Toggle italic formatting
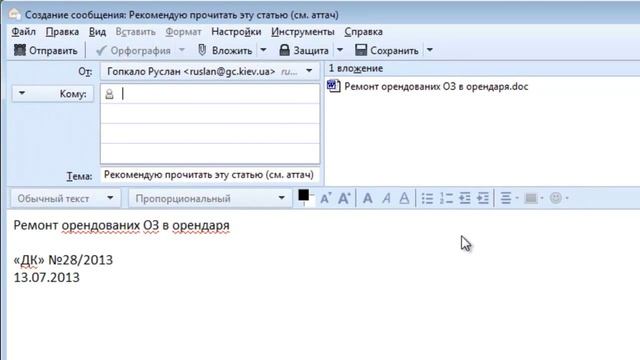This screenshot has height=360, width=640. tap(386, 198)
